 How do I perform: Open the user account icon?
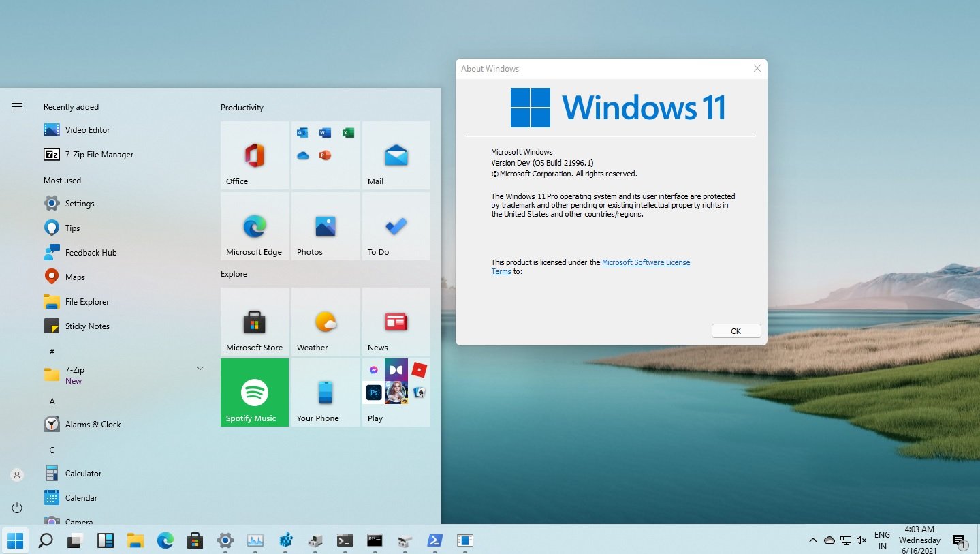pyautogui.click(x=16, y=474)
